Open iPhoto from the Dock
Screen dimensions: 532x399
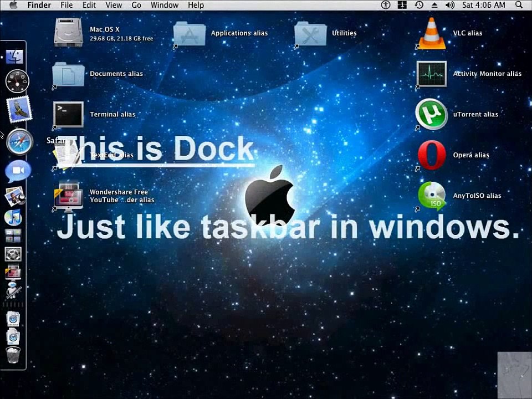coord(15,196)
